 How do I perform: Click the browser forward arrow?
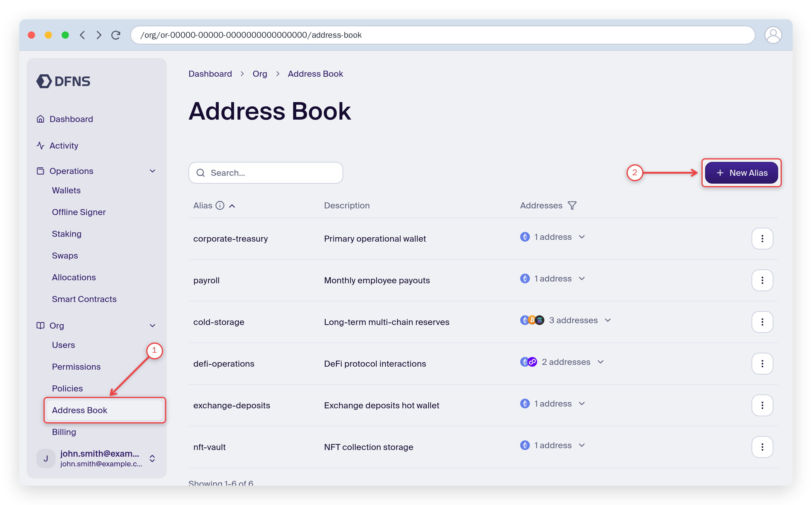coord(99,35)
